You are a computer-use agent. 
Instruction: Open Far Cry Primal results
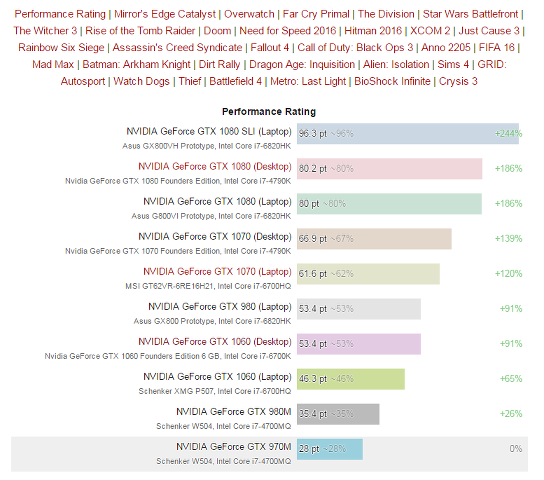[316, 14]
